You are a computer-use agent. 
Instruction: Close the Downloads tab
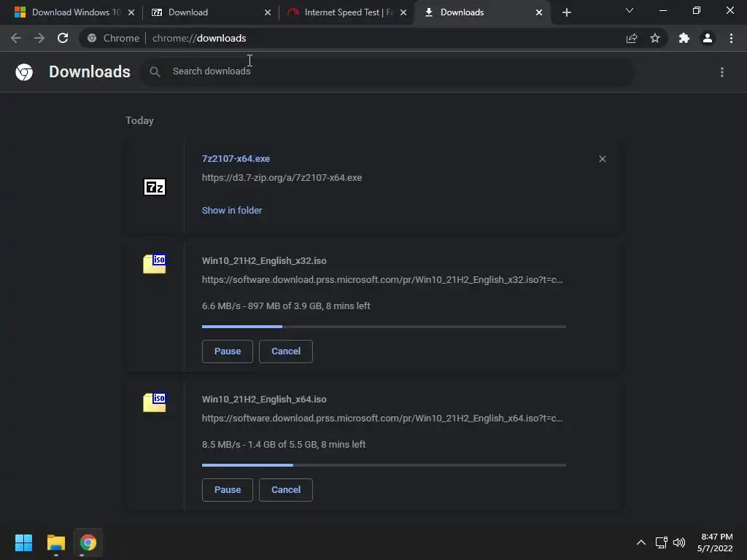[539, 12]
